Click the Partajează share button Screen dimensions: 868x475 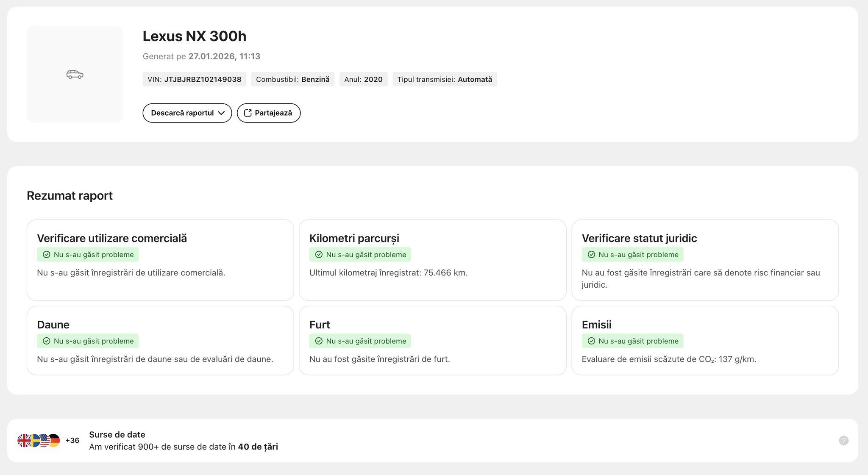(x=268, y=113)
